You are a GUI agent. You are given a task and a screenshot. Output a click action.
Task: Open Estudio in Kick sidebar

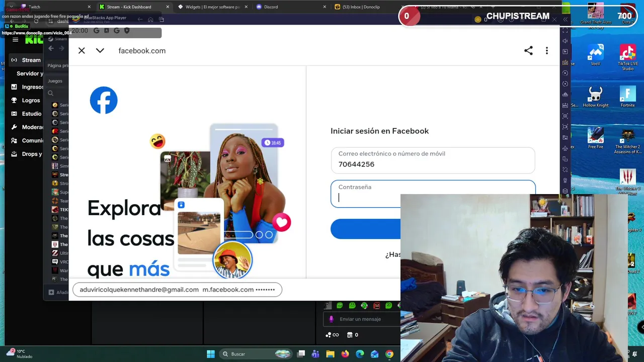coord(26,114)
